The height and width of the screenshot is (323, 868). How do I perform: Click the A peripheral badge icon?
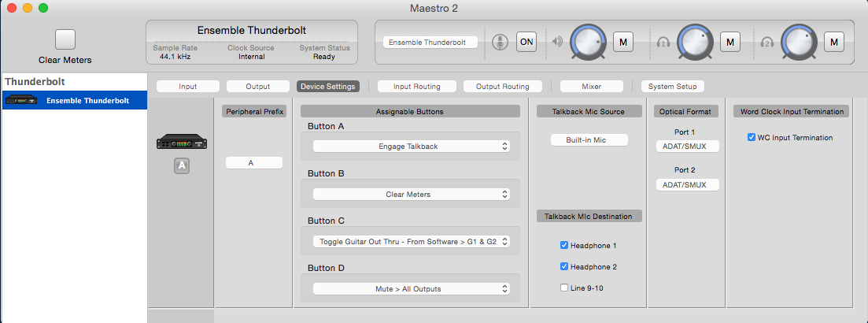[x=182, y=165]
